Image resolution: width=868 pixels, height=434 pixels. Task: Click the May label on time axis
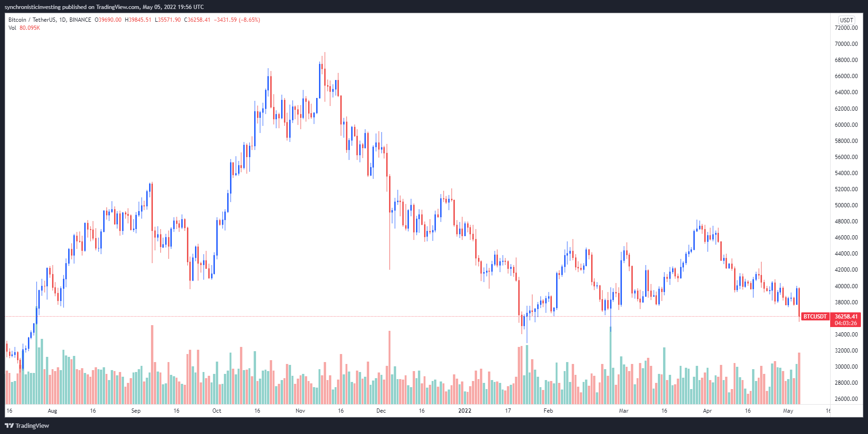pyautogui.click(x=788, y=411)
